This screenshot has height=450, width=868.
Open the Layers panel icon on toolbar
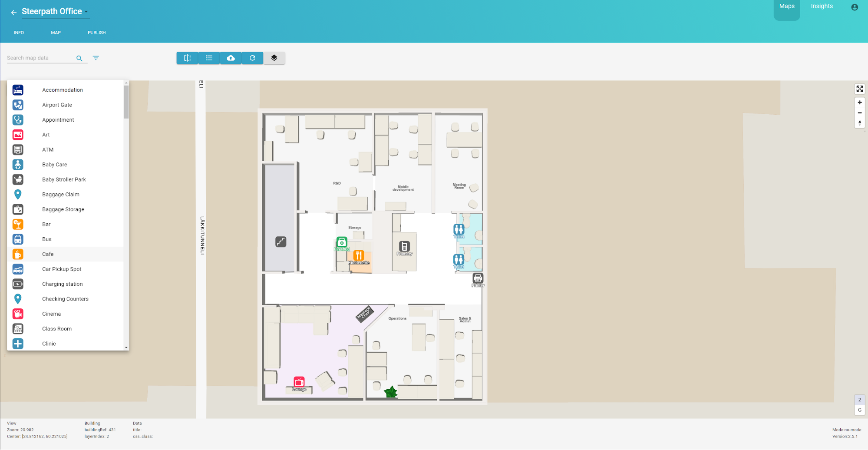click(274, 58)
